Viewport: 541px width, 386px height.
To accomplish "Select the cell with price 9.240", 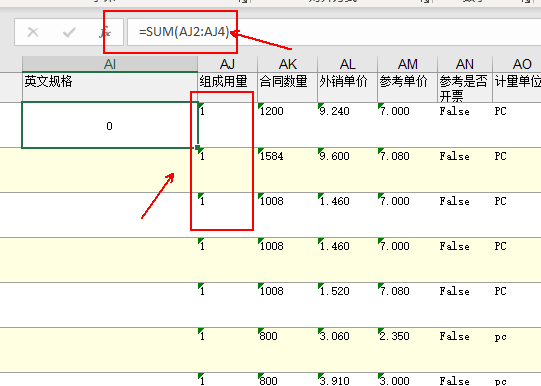I will click(x=347, y=125).
